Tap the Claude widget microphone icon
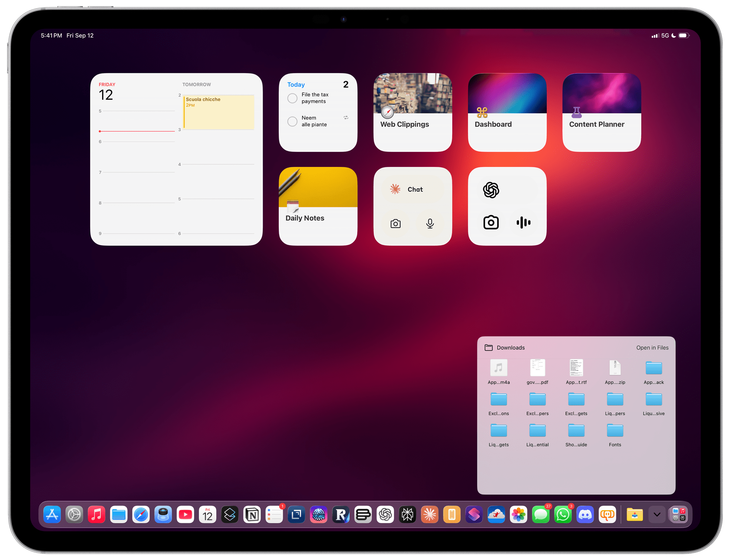The width and height of the screenshot is (731, 560). (430, 224)
